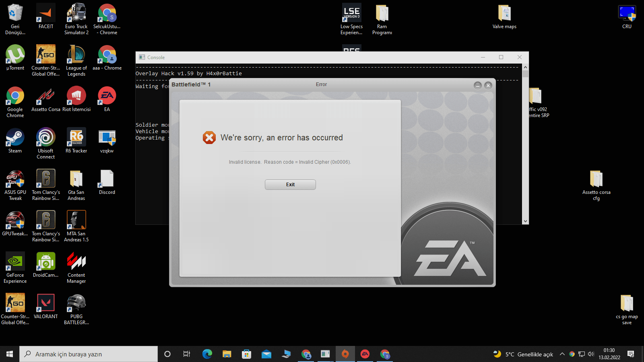Open the weather widget on taskbar
This screenshot has height=362, width=644.
[x=523, y=354]
